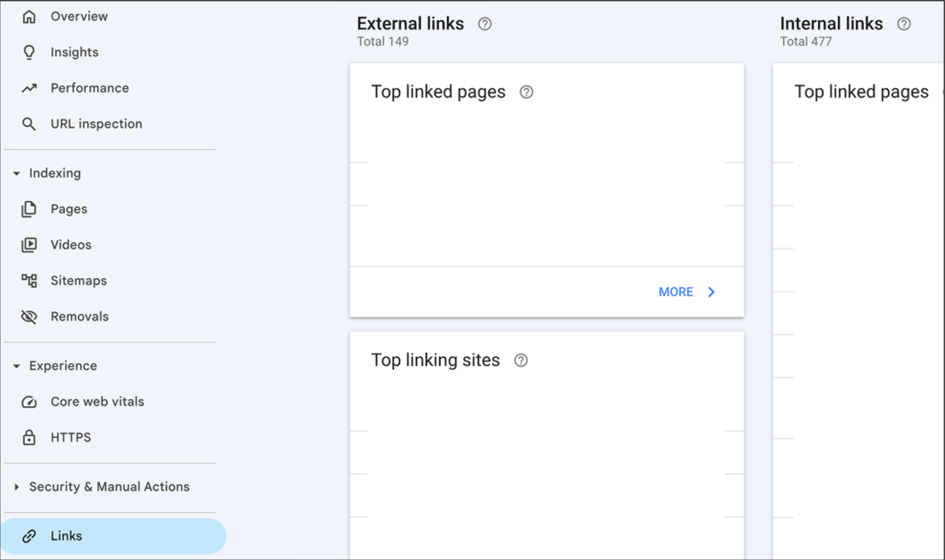The width and height of the screenshot is (945, 560).
Task: Select the Overview home icon
Action: [x=29, y=16]
